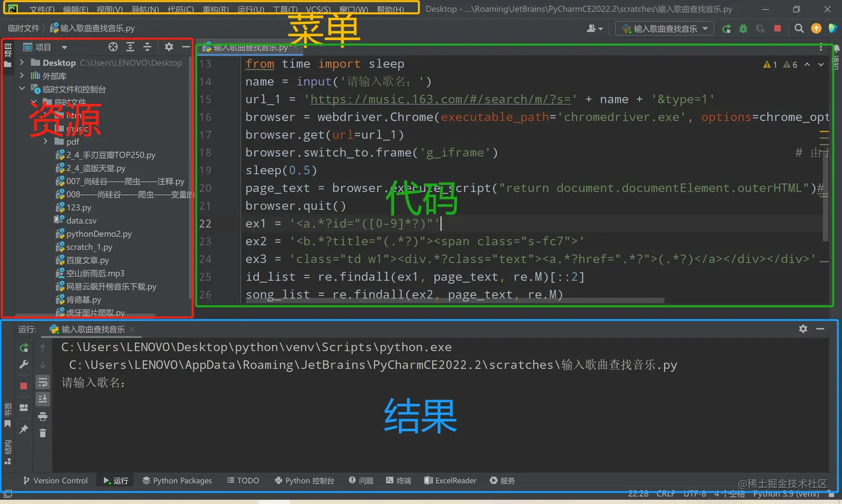842x504 pixels.
Task: Select file 网易云飙升榜音乐下载.py
Action: (x=106, y=286)
